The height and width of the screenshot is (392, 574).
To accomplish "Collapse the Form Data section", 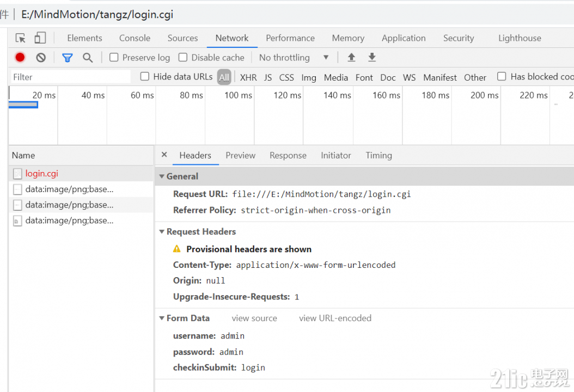I will point(162,318).
